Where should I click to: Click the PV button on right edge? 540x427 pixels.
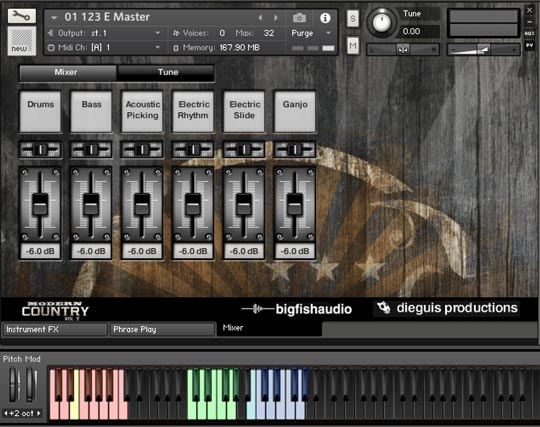pos(529,45)
